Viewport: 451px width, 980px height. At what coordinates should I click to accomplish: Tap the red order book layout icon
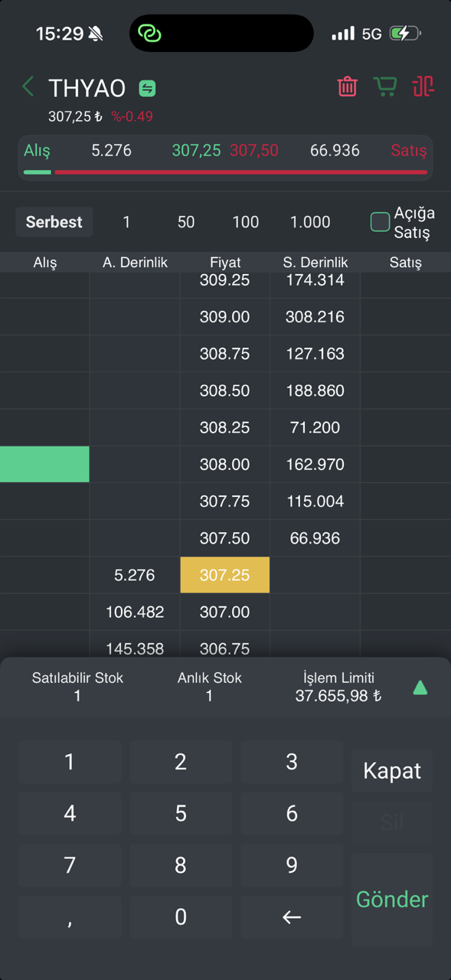tap(423, 86)
